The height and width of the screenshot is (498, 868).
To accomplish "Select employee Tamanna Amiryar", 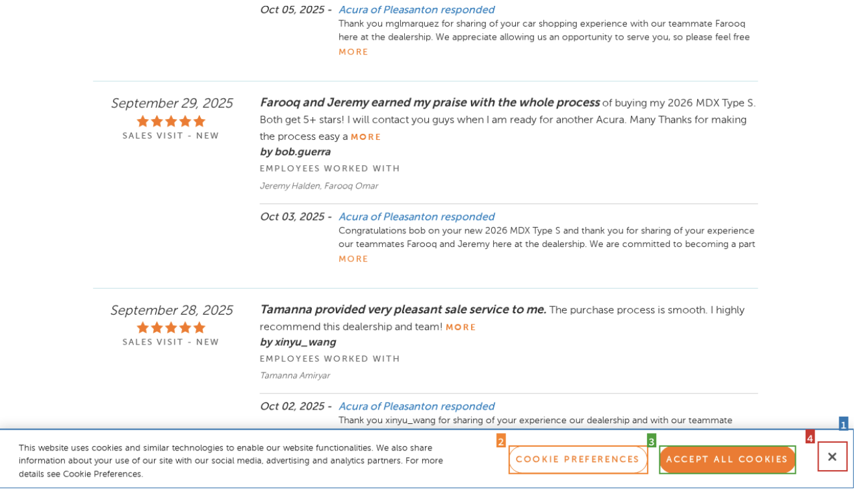I will point(294,376).
